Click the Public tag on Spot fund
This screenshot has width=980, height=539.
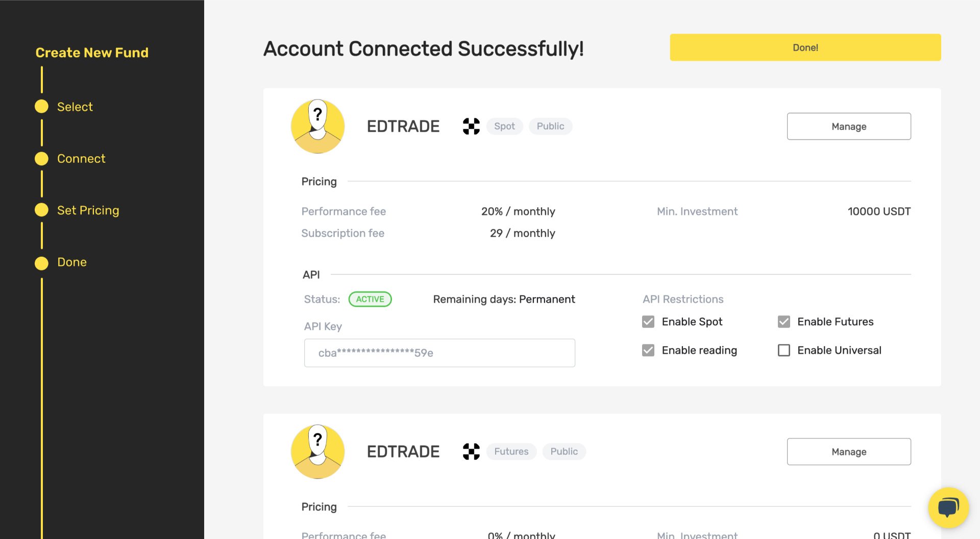(550, 126)
